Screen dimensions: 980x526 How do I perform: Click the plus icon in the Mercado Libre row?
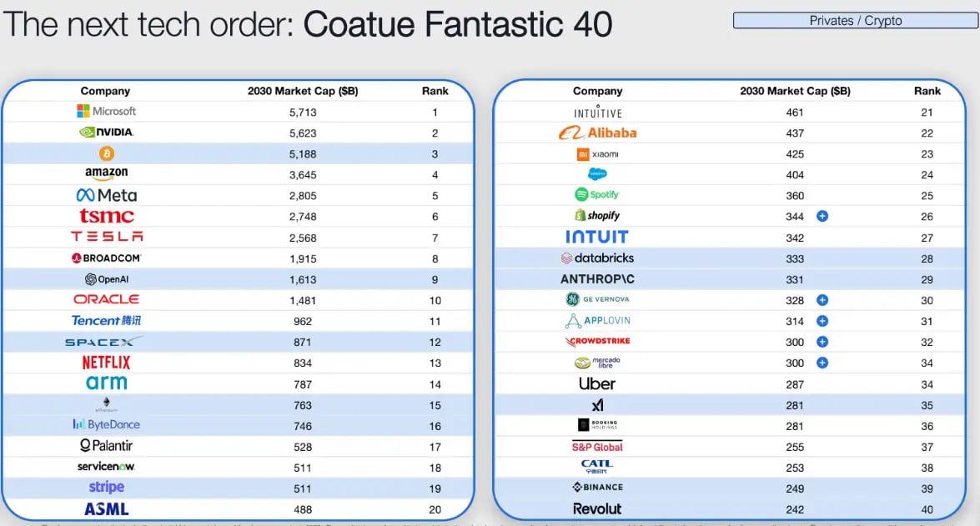coord(822,363)
